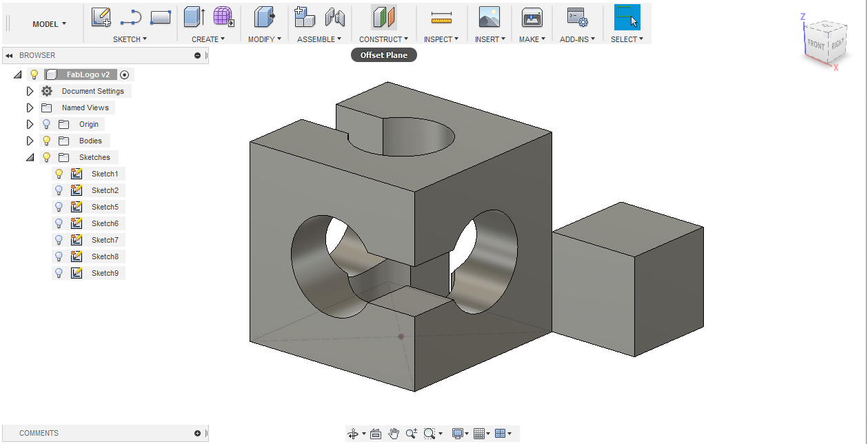Expand Document Settings node

[30, 91]
